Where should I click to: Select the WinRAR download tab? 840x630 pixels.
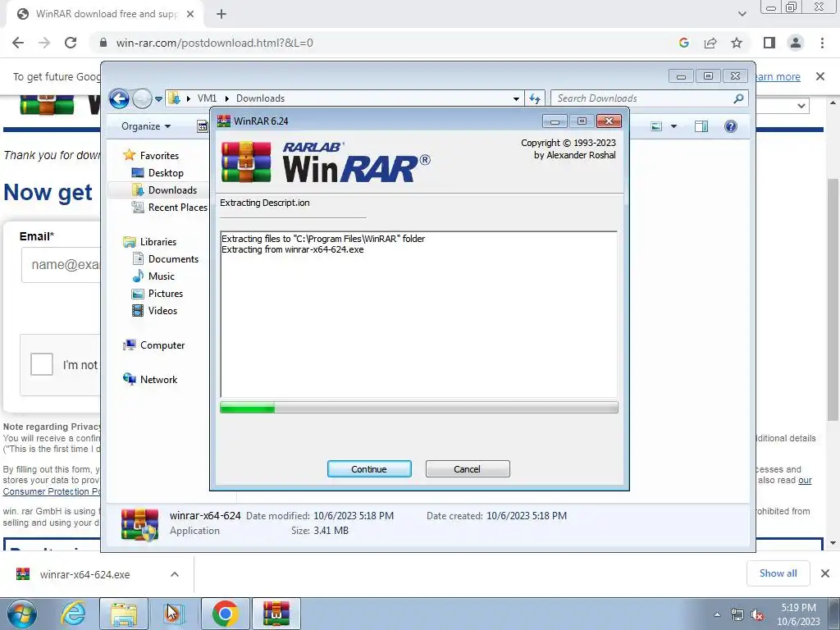click(x=104, y=15)
